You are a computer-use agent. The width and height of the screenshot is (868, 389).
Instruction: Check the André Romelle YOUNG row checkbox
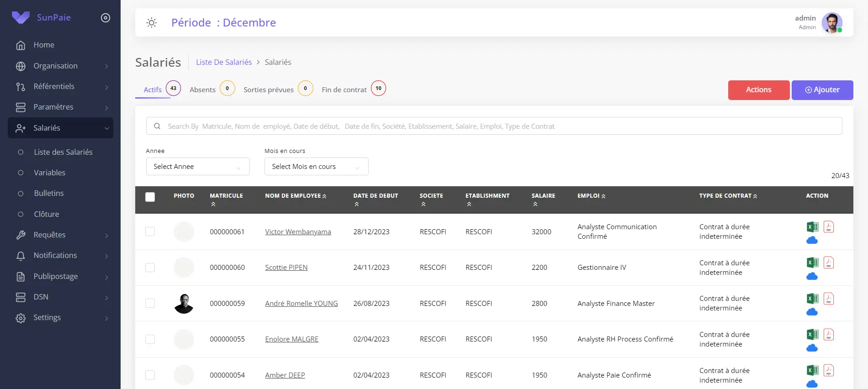(x=150, y=303)
